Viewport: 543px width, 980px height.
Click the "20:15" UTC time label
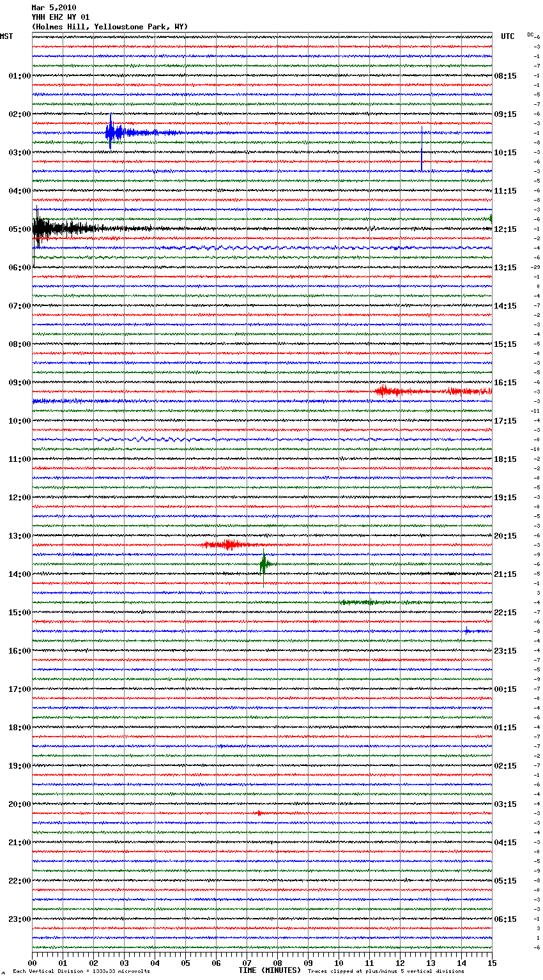(x=505, y=536)
